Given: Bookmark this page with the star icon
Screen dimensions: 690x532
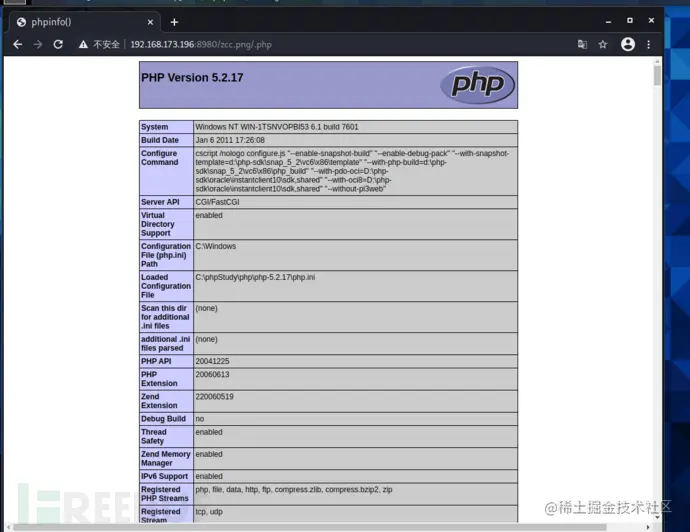Looking at the screenshot, I should point(603,44).
